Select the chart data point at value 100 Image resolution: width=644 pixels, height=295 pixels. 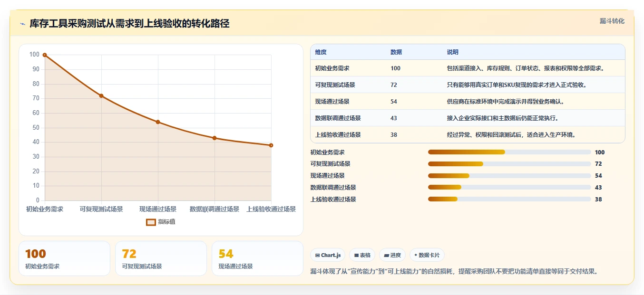(x=45, y=55)
